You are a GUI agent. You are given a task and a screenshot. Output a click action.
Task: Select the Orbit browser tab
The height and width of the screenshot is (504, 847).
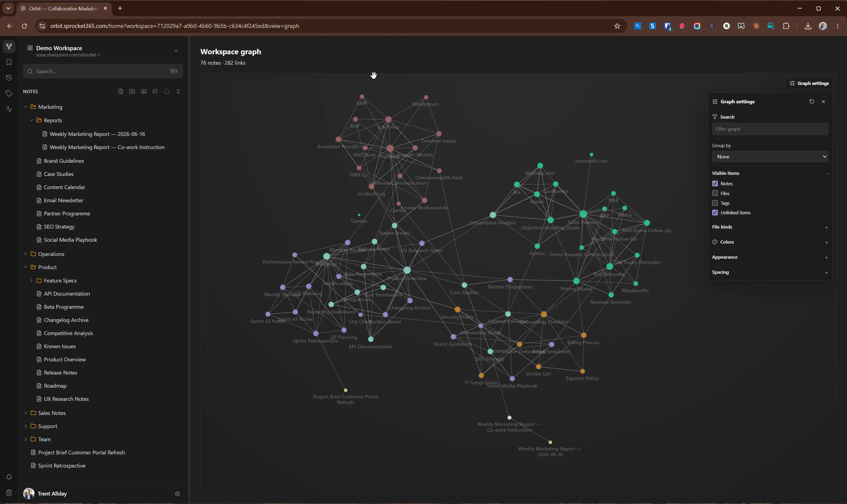pyautogui.click(x=64, y=8)
